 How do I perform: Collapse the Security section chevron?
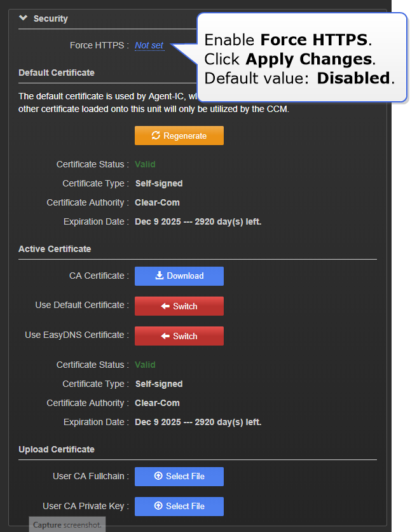24,18
